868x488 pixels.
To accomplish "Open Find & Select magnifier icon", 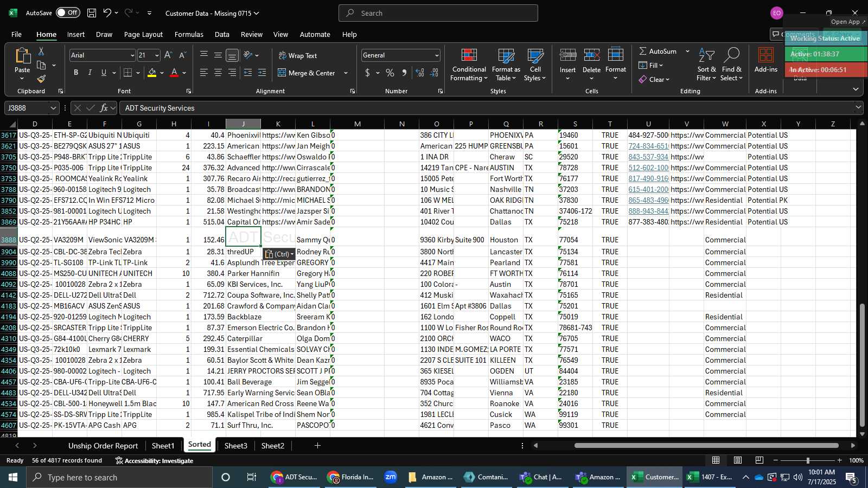I will coord(732,55).
